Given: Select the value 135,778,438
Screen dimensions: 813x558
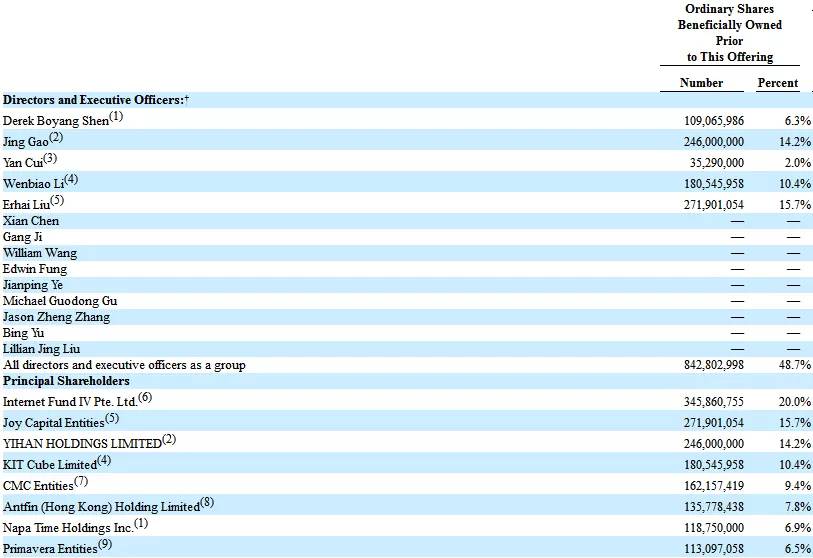Looking at the screenshot, I should [x=713, y=507].
